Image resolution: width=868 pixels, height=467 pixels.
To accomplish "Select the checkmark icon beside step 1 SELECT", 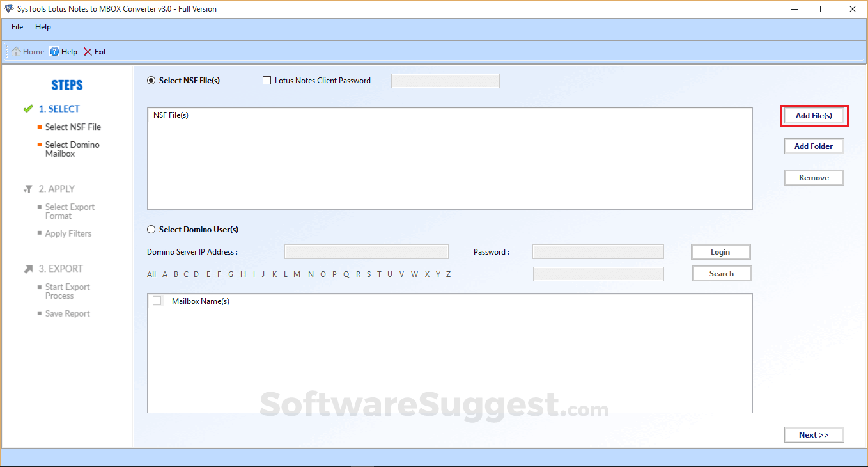I will pos(27,108).
